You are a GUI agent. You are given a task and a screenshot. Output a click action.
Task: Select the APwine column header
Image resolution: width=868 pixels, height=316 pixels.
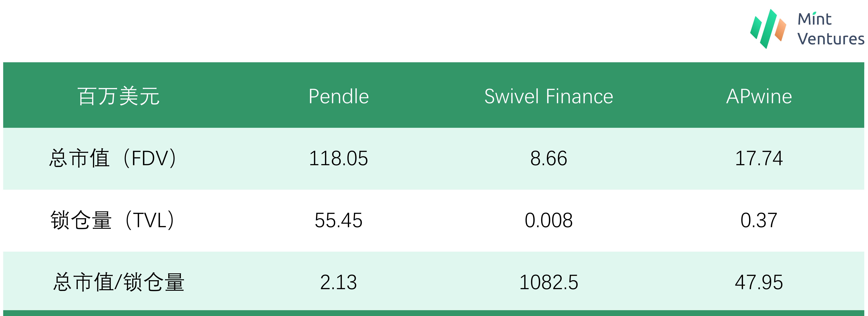click(759, 96)
